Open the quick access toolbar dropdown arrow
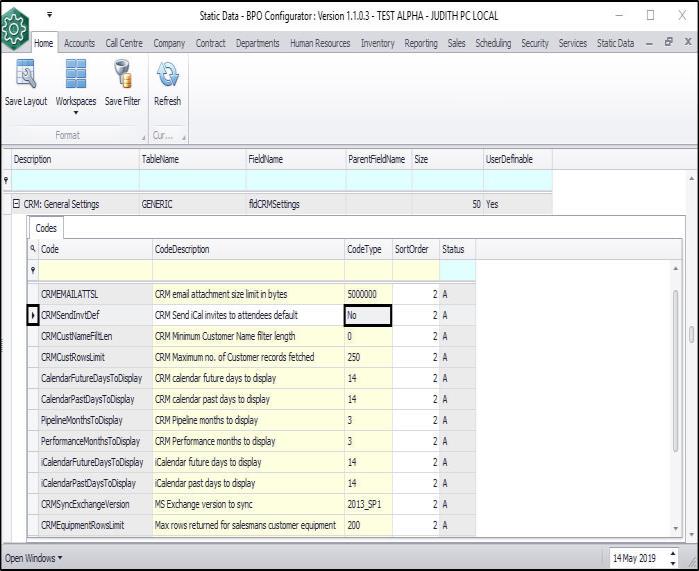 click(x=49, y=15)
